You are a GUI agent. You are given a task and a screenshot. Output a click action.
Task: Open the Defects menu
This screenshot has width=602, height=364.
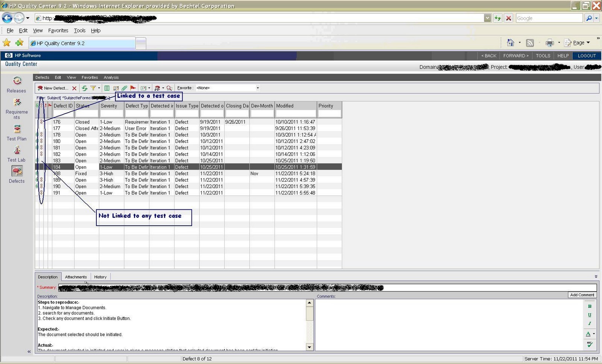(42, 77)
